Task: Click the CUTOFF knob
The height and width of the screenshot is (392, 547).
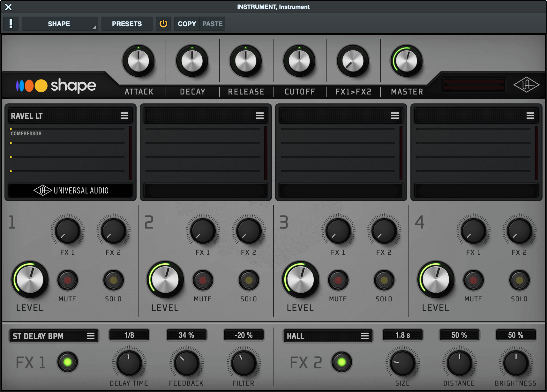Action: pyautogui.click(x=299, y=61)
